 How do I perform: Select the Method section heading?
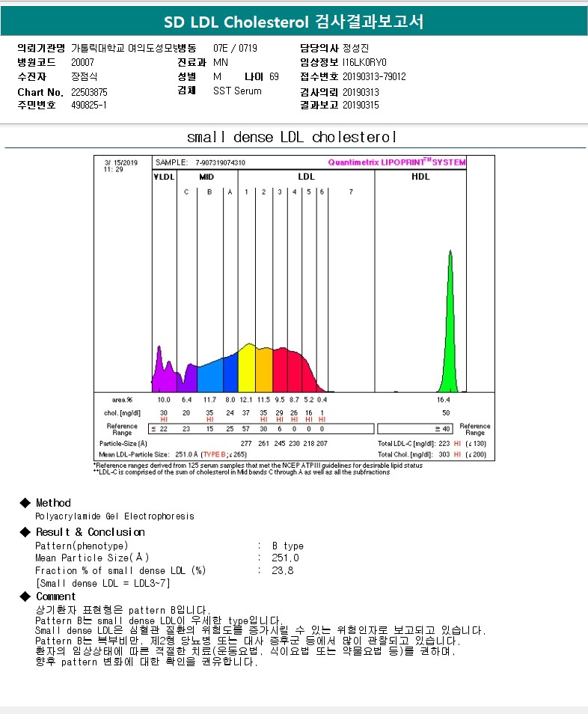[53, 503]
